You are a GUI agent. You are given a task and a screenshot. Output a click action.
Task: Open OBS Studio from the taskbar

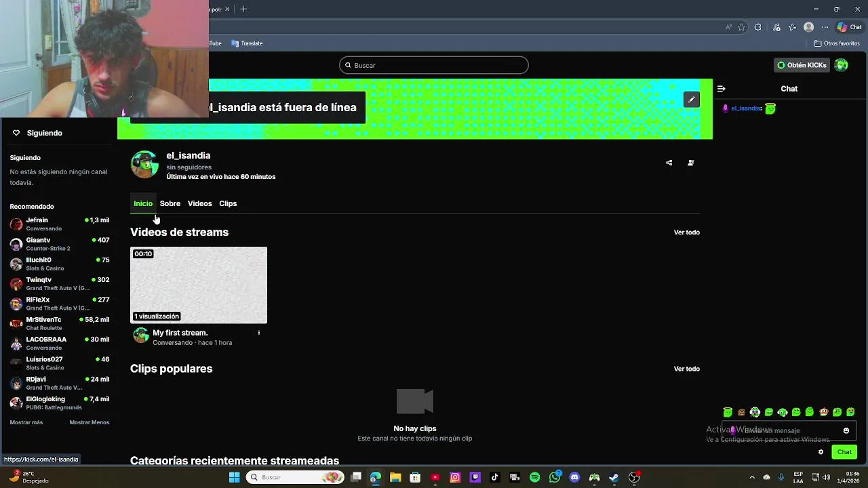634,477
